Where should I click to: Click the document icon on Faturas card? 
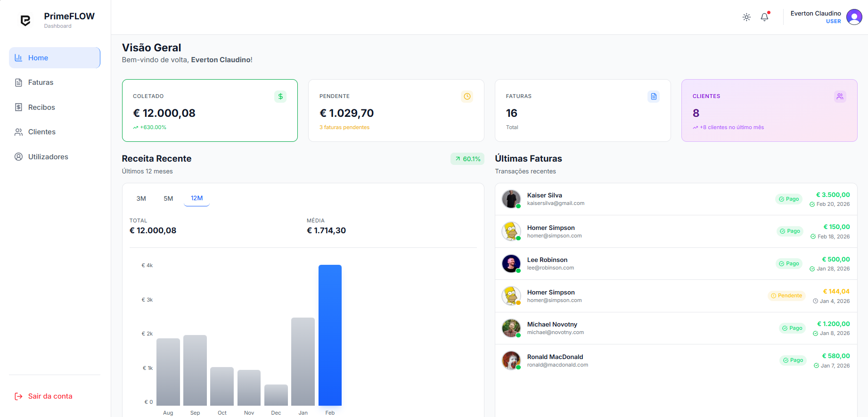pyautogui.click(x=654, y=97)
